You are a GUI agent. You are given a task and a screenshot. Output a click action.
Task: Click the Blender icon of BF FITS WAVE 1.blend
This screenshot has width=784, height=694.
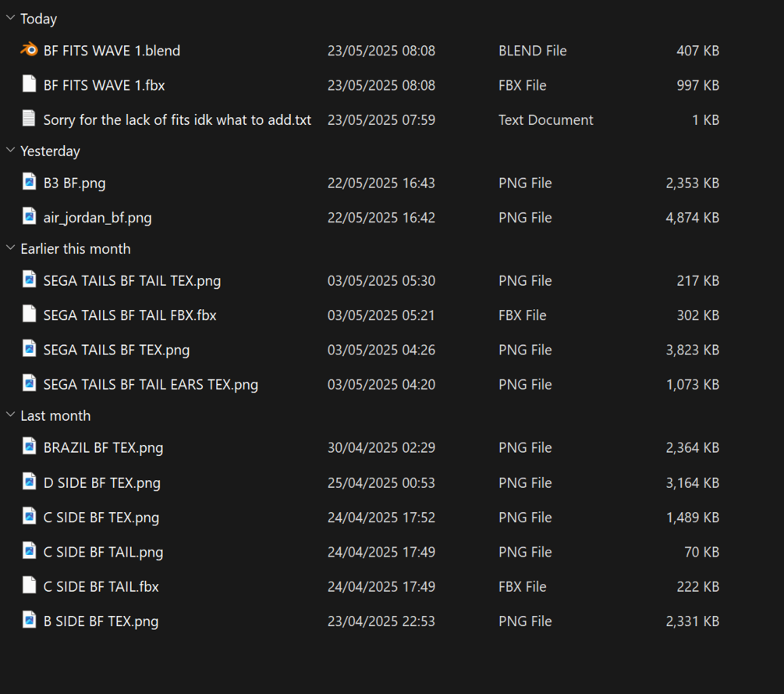point(29,50)
